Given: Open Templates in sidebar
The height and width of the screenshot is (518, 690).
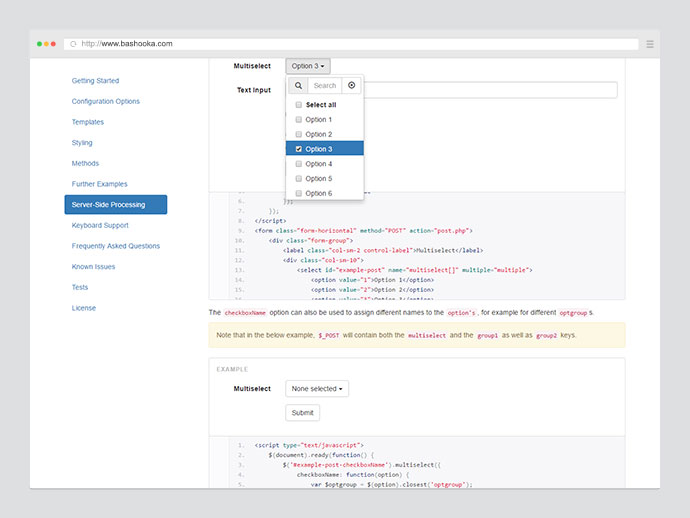Looking at the screenshot, I should 88,122.
